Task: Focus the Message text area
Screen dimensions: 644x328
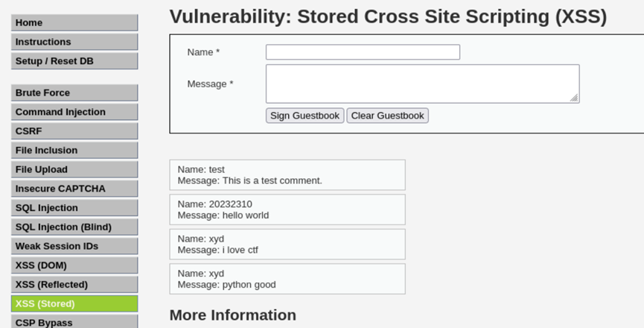Action: click(422, 83)
